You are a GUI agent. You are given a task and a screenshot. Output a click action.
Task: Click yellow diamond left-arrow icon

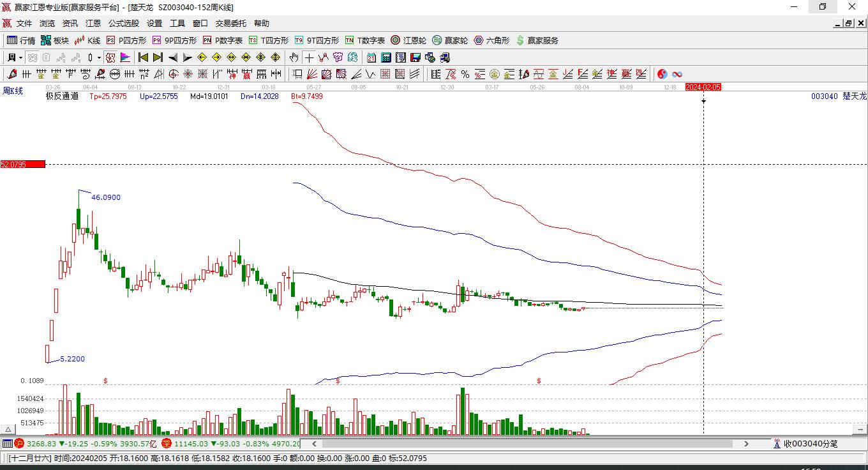click(x=202, y=57)
